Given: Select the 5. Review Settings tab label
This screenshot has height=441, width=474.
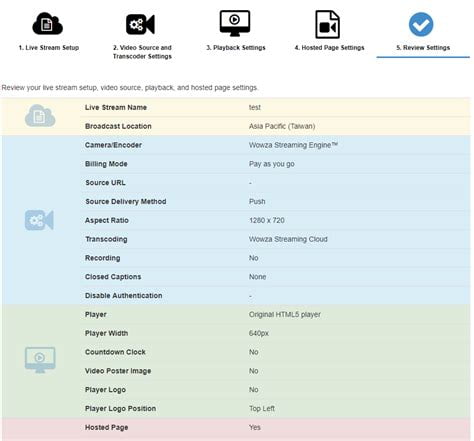Looking at the screenshot, I should tap(423, 48).
